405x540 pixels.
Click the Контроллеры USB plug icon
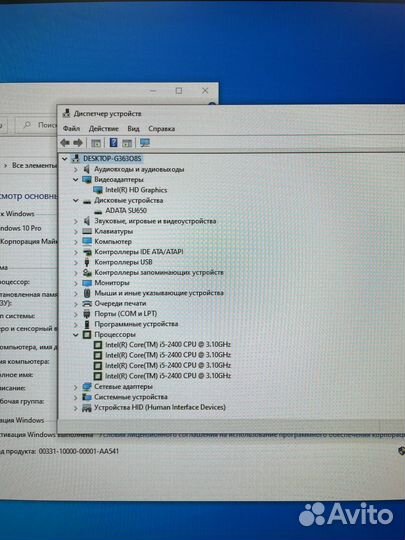click(x=87, y=262)
